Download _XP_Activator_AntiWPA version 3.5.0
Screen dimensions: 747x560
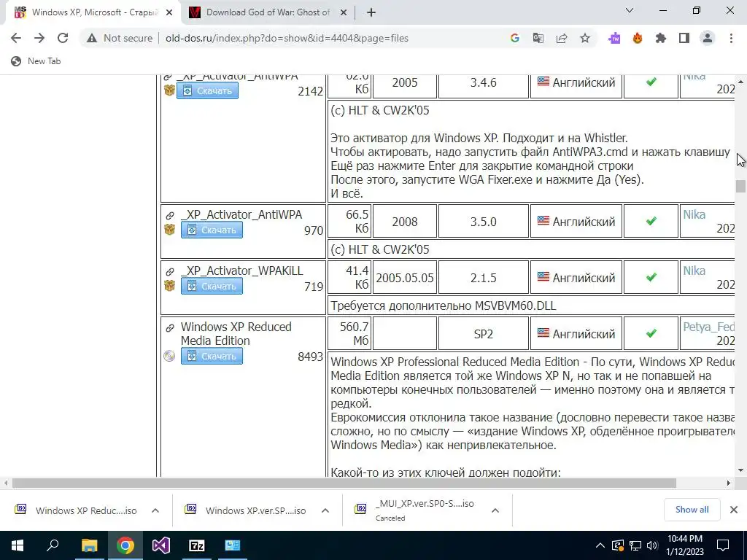click(212, 230)
